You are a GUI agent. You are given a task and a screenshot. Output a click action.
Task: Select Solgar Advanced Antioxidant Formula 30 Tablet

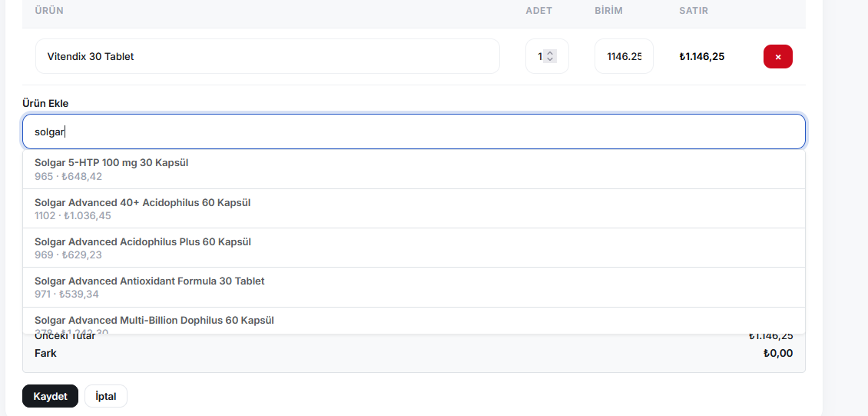pyautogui.click(x=413, y=287)
